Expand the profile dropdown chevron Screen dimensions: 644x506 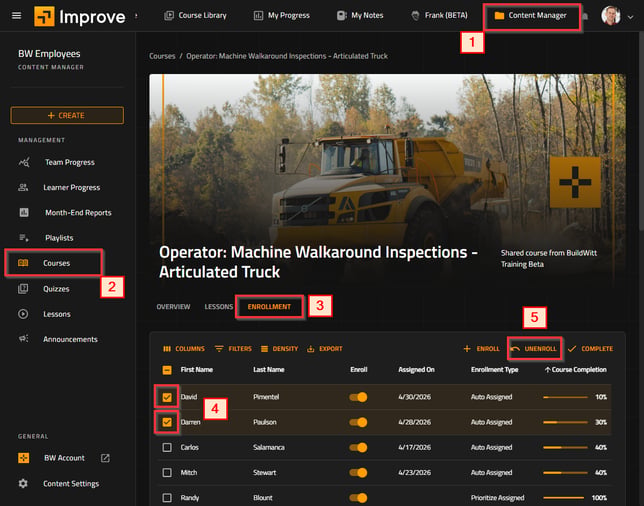click(x=630, y=17)
